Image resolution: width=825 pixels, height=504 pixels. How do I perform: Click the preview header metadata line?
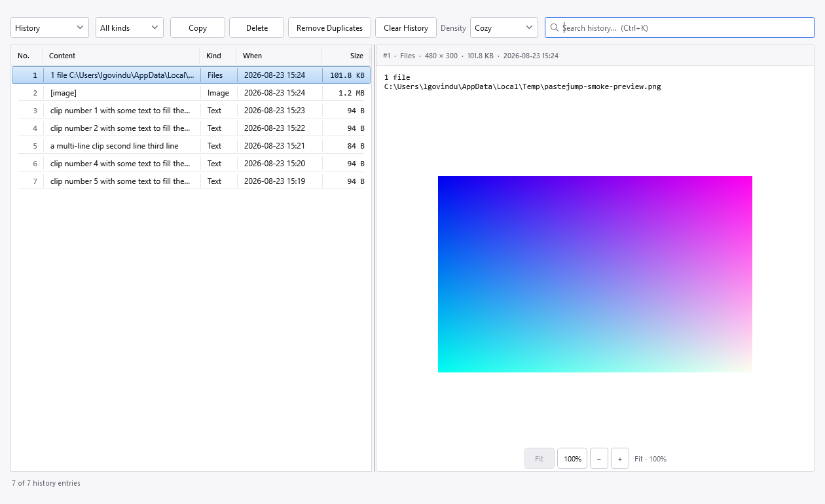471,56
